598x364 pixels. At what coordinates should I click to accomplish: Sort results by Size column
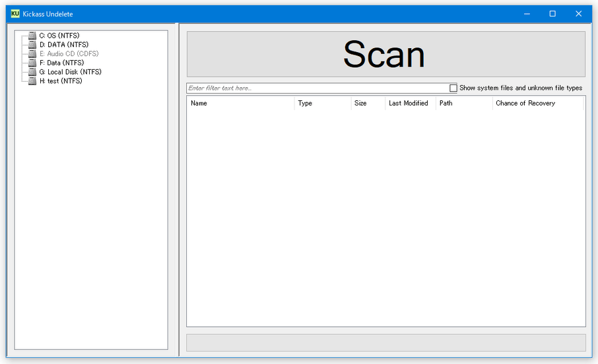(x=368, y=104)
